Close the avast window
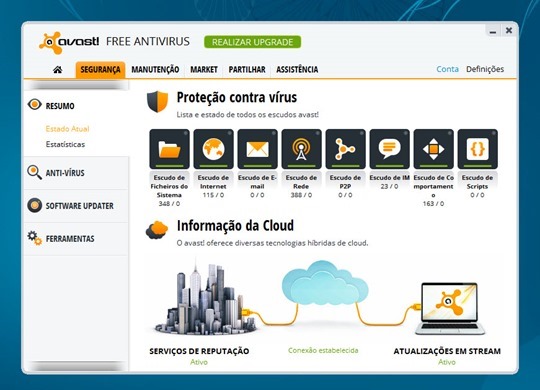This screenshot has height=390, width=540. click(x=509, y=31)
